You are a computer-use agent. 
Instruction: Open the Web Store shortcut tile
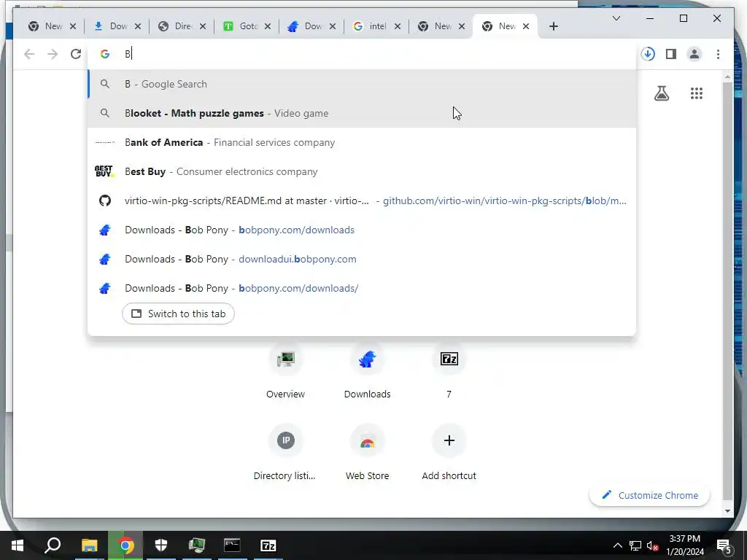coord(368,454)
